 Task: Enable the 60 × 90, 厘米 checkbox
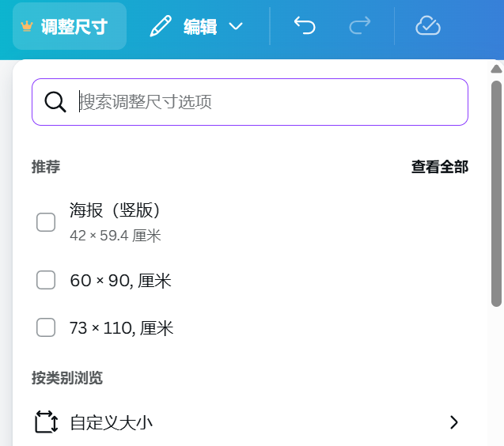click(46, 280)
